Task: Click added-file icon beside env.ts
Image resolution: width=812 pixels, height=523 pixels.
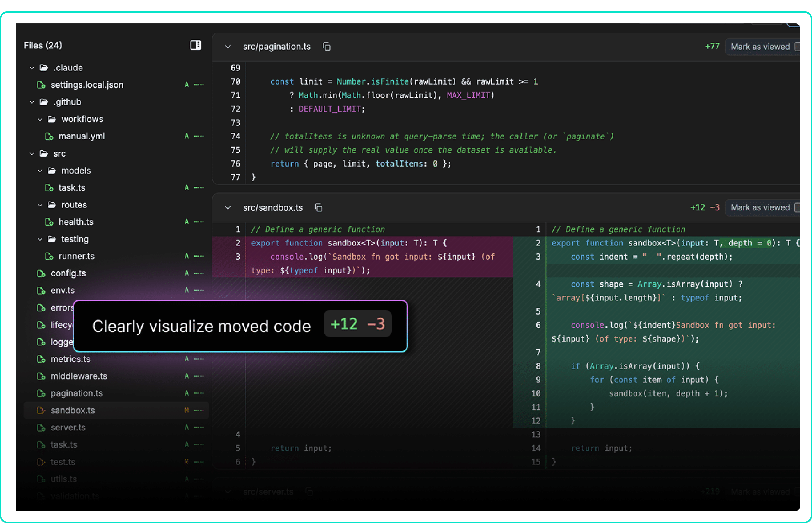Action: coord(41,290)
